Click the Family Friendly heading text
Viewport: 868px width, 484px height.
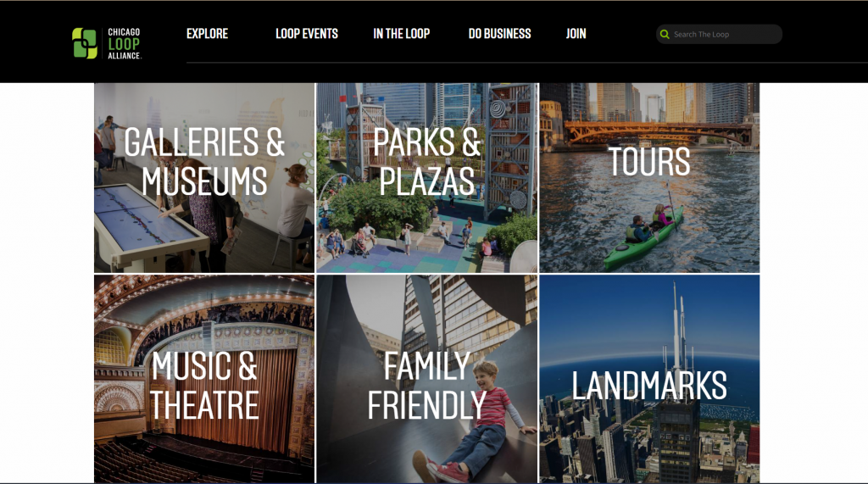coord(427,386)
